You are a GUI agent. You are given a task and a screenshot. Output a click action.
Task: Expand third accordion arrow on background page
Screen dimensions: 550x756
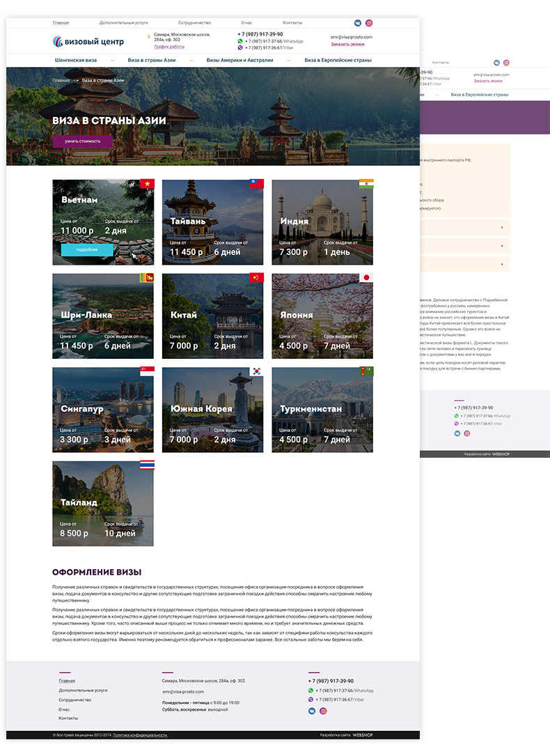503,264
